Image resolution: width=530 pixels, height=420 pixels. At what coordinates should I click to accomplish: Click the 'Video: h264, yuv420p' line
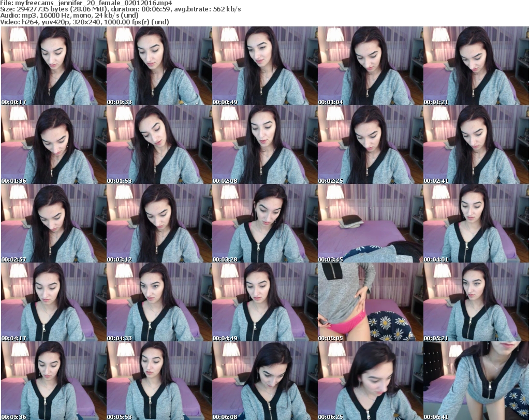pos(84,22)
